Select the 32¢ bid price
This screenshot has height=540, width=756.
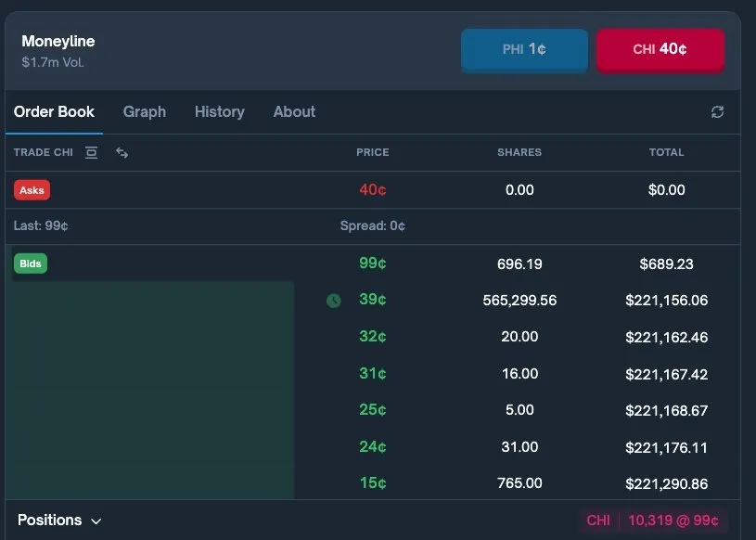click(373, 336)
